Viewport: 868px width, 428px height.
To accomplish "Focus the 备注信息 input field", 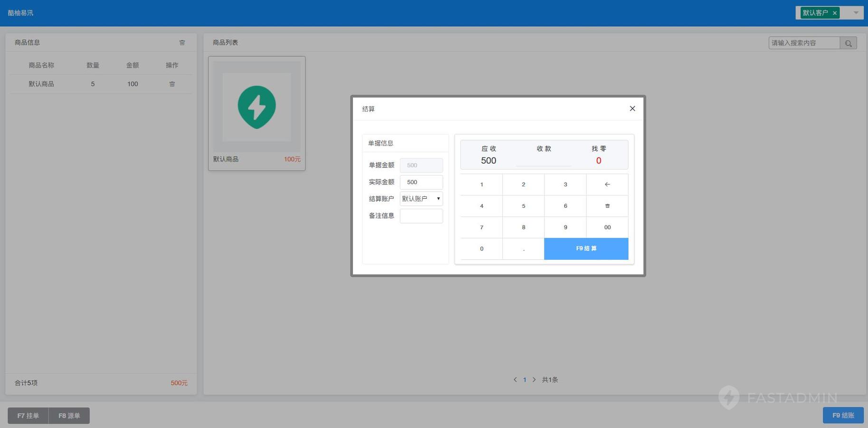I will [x=421, y=216].
